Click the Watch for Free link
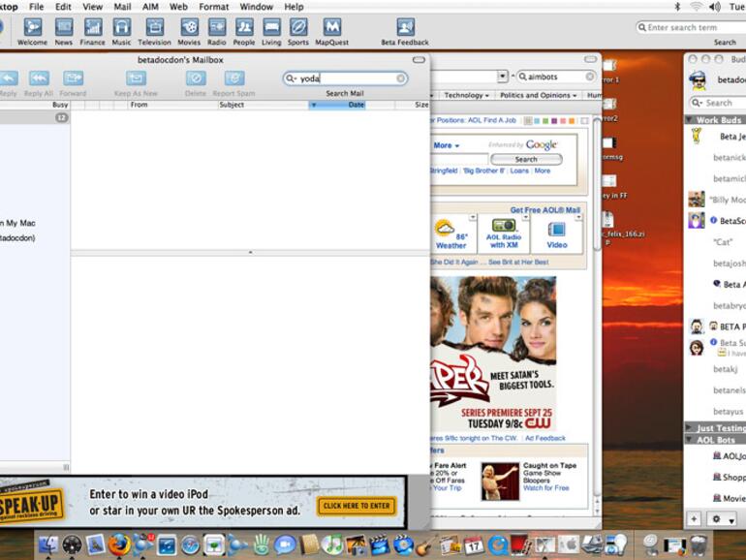 coord(545,487)
